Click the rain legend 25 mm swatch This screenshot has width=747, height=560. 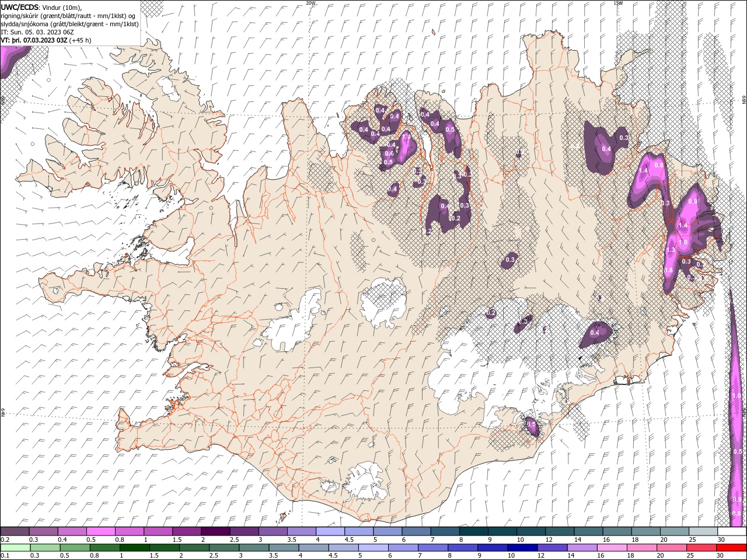(x=701, y=547)
